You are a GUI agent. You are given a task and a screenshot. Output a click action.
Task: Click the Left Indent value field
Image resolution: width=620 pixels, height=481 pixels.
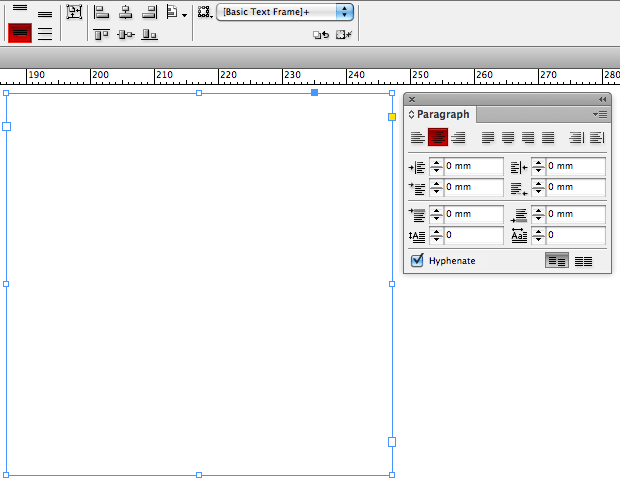(x=473, y=166)
